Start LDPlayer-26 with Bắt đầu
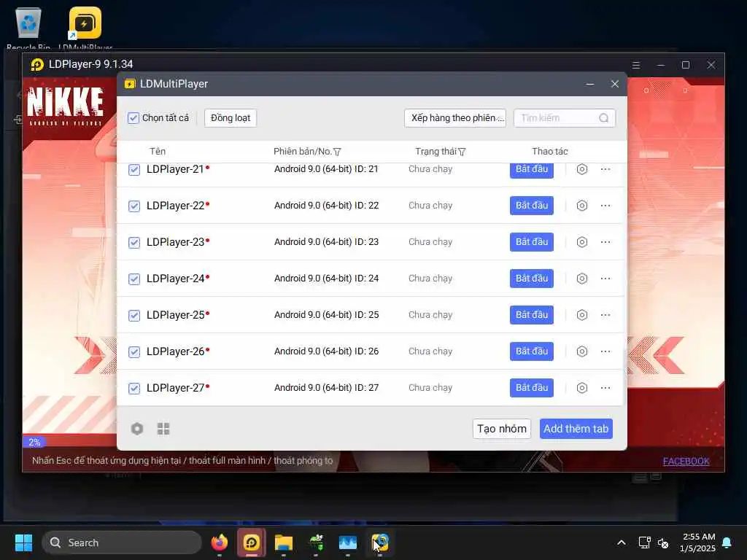The image size is (747, 560). (532, 351)
